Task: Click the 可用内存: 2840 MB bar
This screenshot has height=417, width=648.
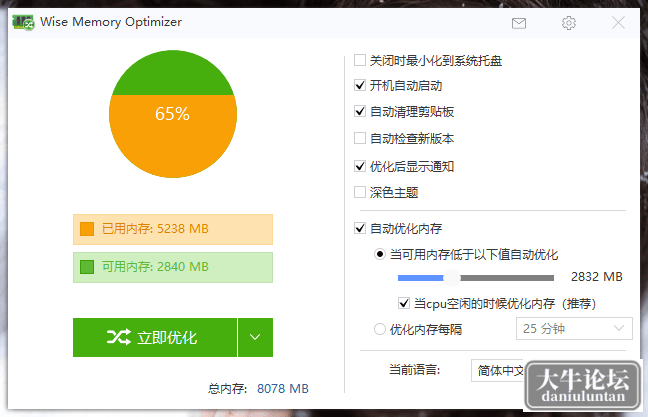Action: pos(173,267)
